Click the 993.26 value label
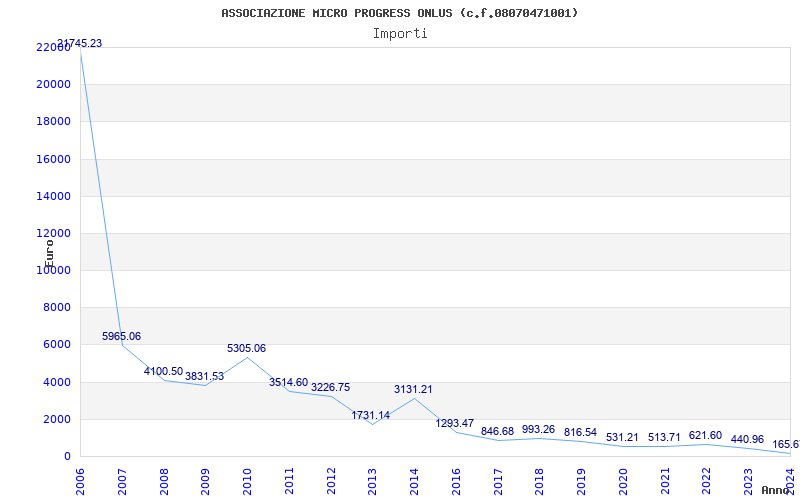 [538, 429]
